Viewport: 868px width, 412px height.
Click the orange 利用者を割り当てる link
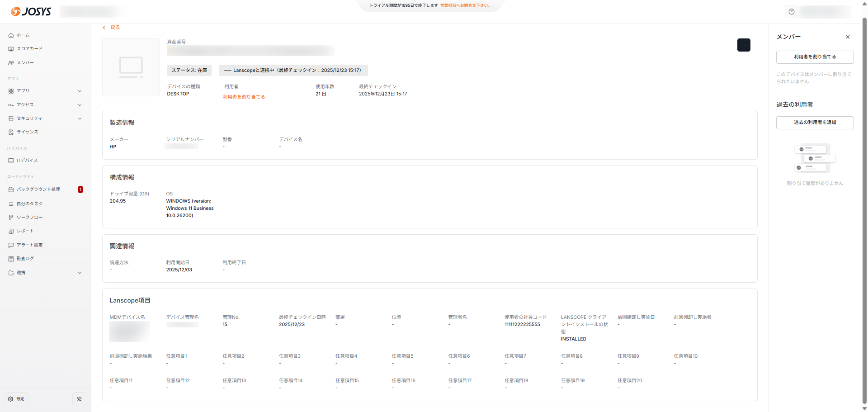(244, 97)
